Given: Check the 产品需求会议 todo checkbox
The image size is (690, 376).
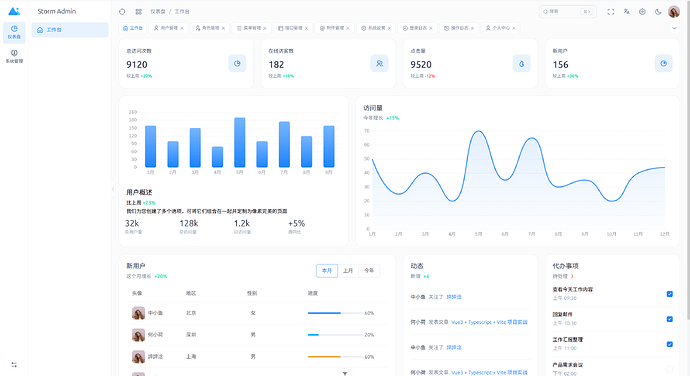Looking at the screenshot, I should (x=670, y=369).
